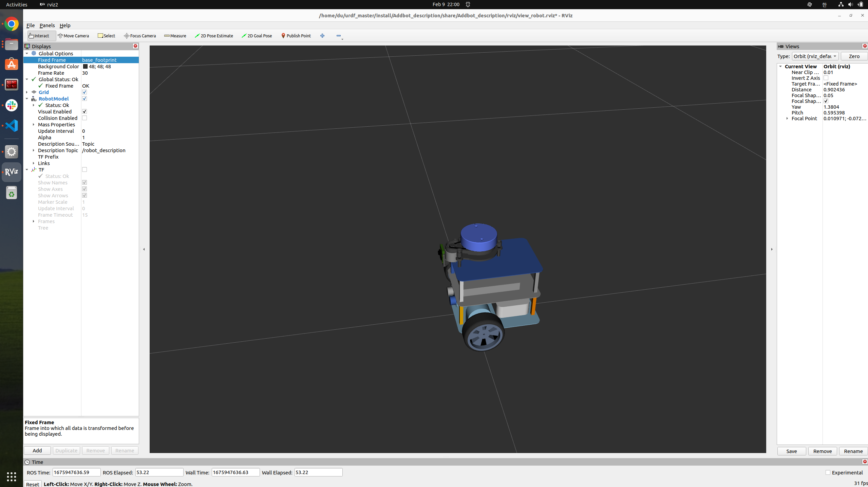
Task: Enable the Experimental checkbox
Action: pos(828,472)
